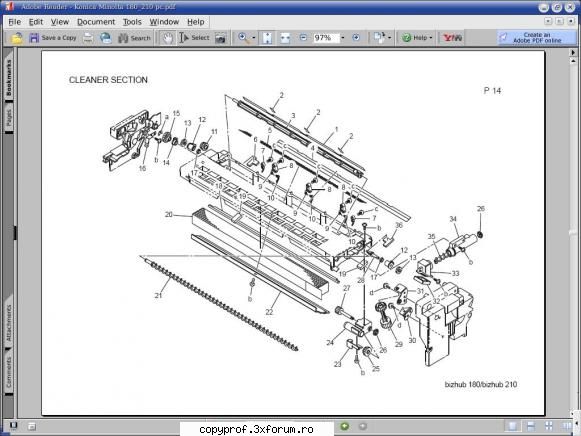Image resolution: width=581 pixels, height=436 pixels.
Task: Click the bizhub 180/bizhub 210 caption
Action: coord(481,385)
